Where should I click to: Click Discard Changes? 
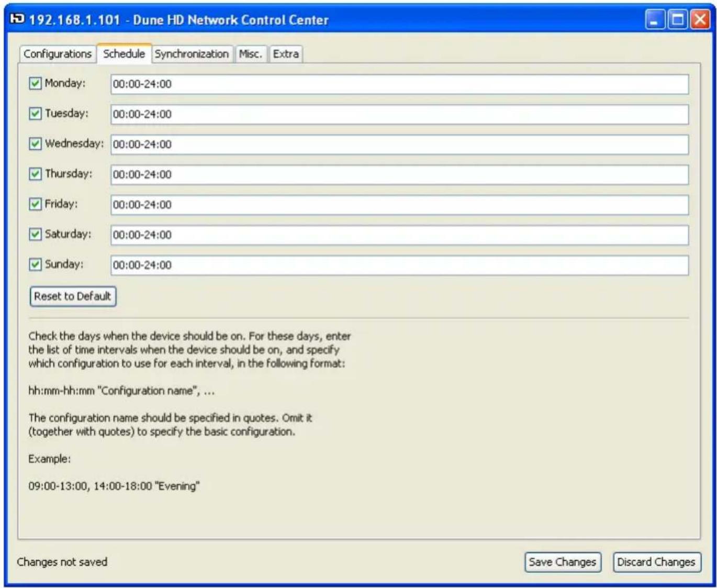tap(656, 562)
